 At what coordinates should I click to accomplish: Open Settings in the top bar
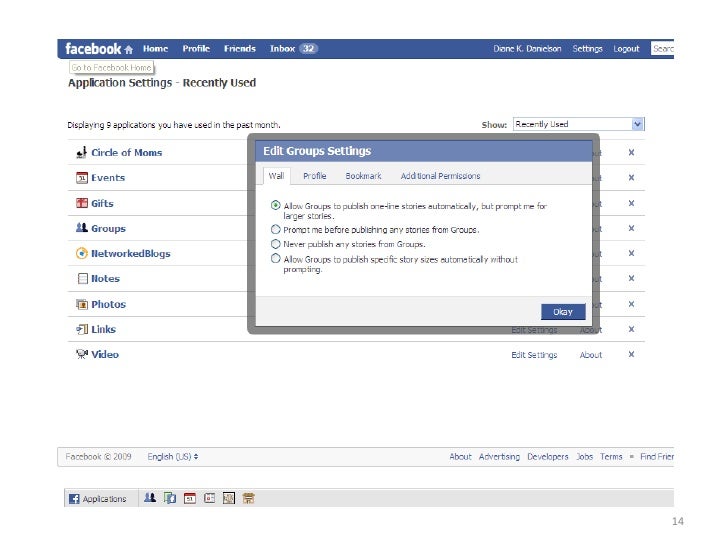587,49
